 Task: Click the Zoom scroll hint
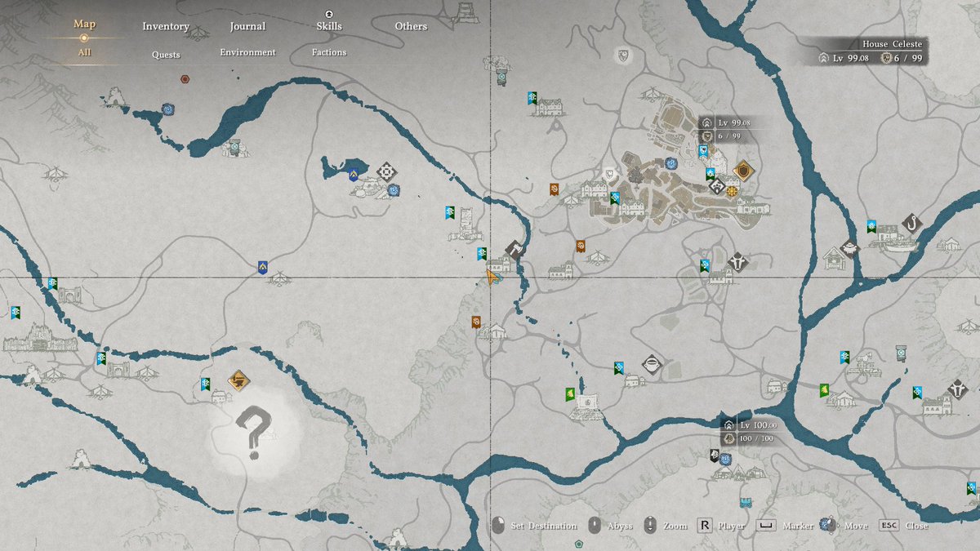click(666, 526)
